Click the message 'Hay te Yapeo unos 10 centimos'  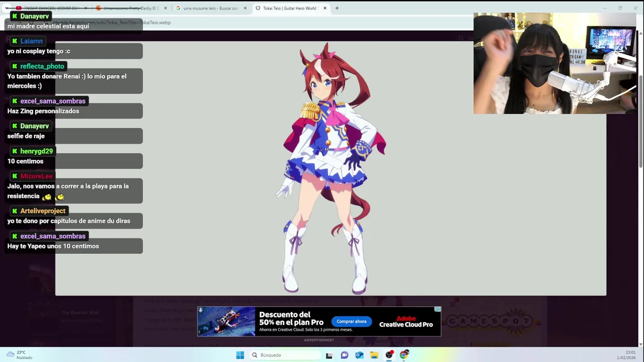tap(53, 246)
